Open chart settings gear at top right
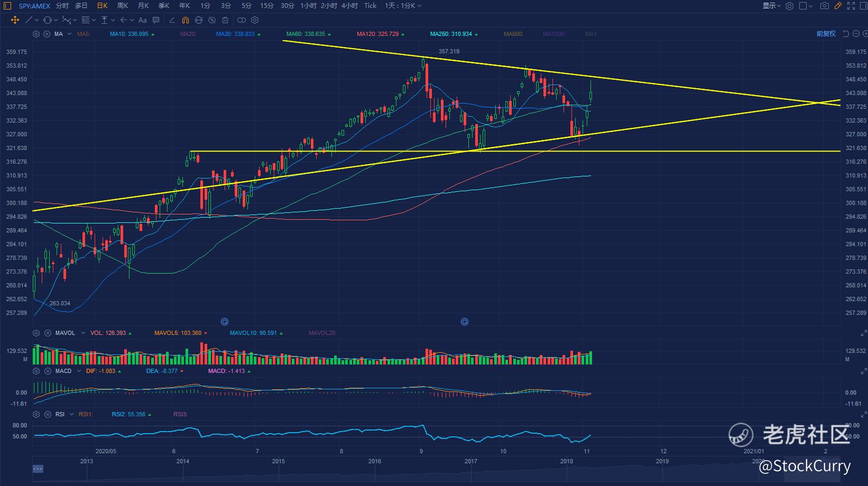Screen dimensions: 868x486 pos(789,6)
